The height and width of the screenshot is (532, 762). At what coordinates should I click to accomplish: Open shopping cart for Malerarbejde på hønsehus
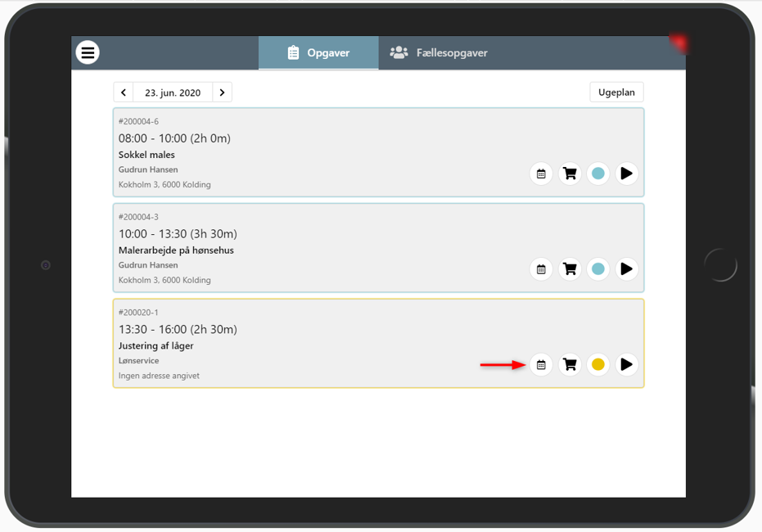point(570,269)
